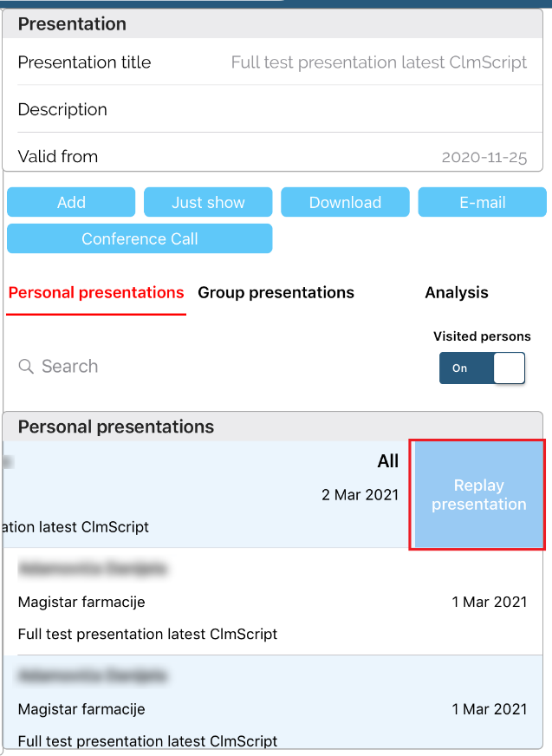
Task: Go to the Analysis tab
Action: [456, 293]
